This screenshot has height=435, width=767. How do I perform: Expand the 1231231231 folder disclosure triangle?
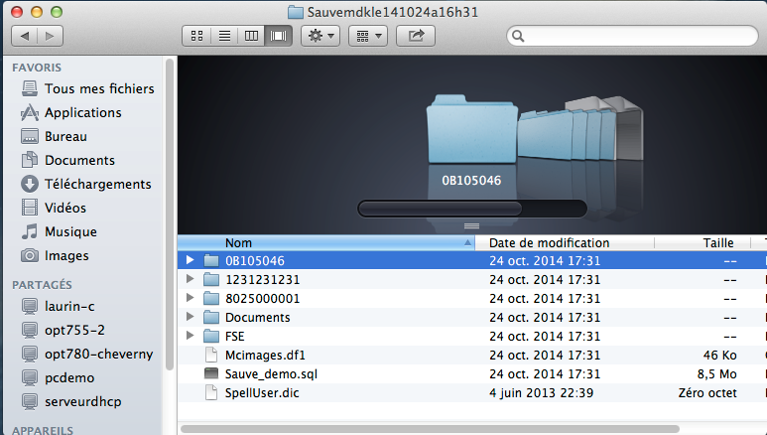[x=190, y=280]
